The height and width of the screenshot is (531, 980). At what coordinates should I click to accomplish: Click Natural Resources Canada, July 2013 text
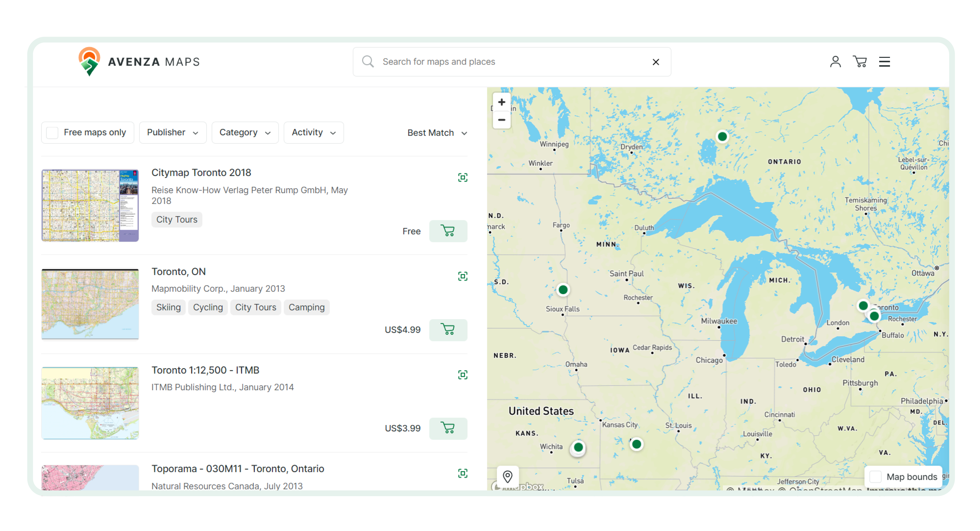click(227, 486)
